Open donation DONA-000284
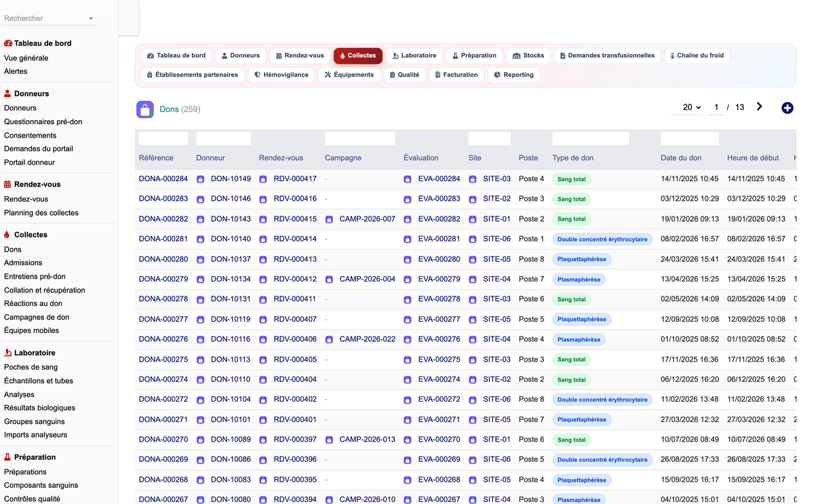 [x=163, y=179]
